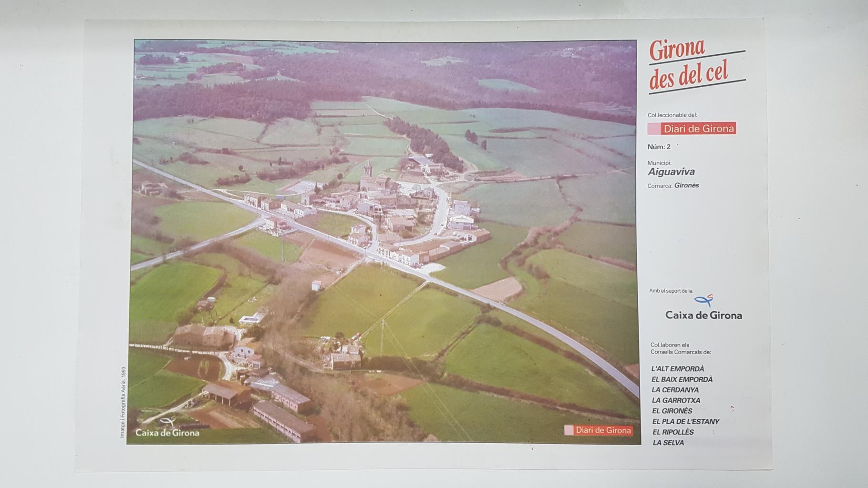
Task: Click the 'Municipi:' label
Action: pos(659,163)
